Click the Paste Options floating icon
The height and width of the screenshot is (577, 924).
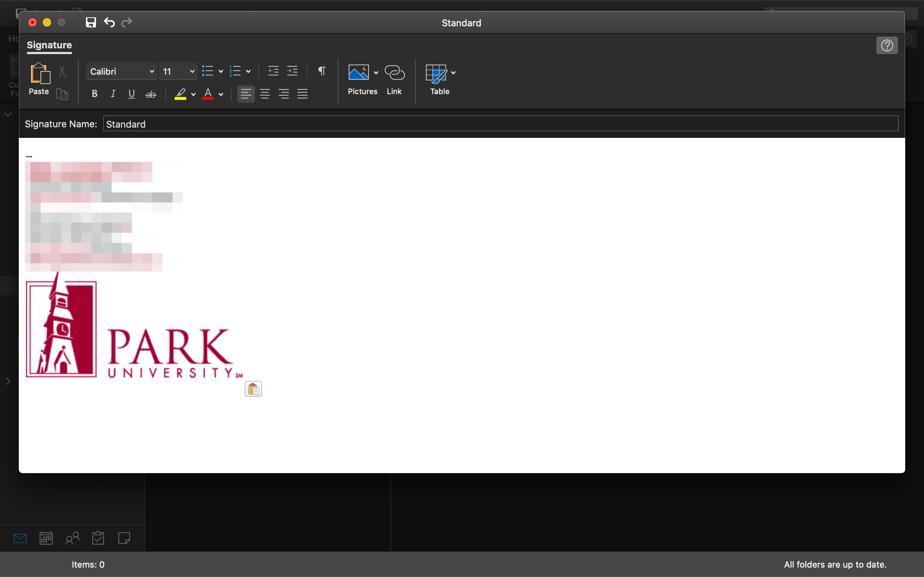[253, 389]
